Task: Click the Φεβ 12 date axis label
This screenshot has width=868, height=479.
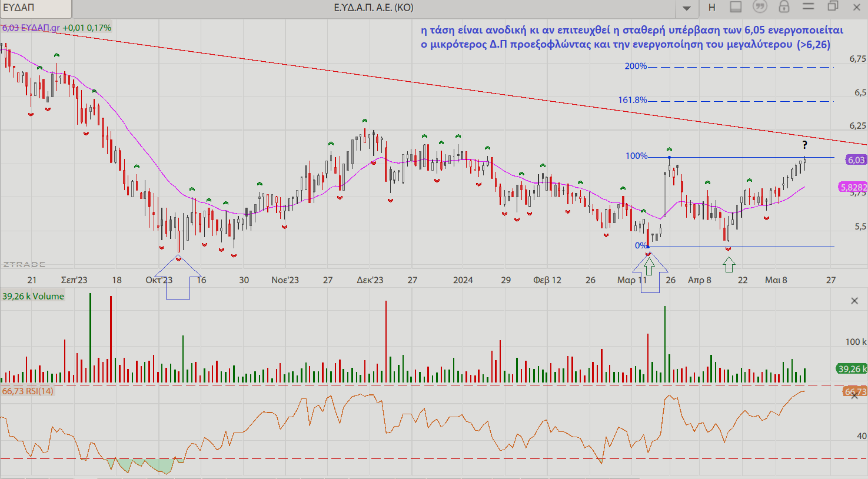Action: pyautogui.click(x=547, y=280)
